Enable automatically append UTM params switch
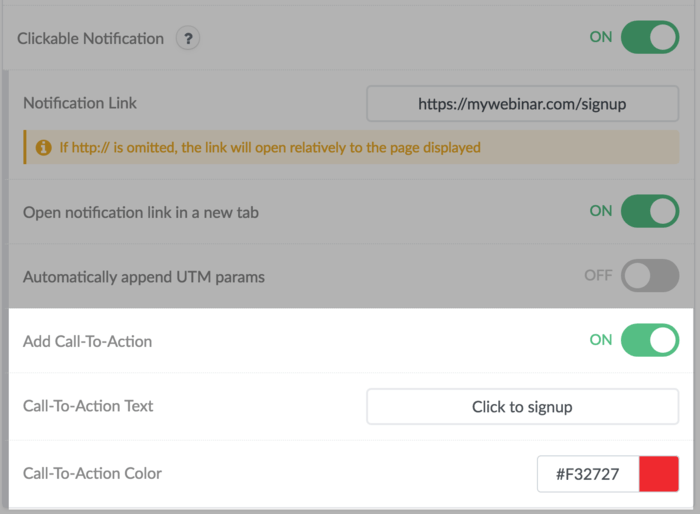The width and height of the screenshot is (700, 514). [x=649, y=276]
